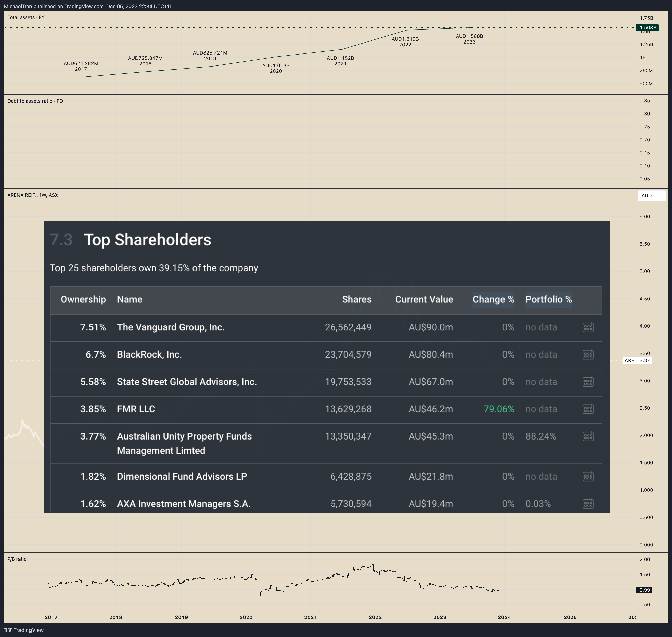Click the ARF 3.37 price label

(637, 360)
